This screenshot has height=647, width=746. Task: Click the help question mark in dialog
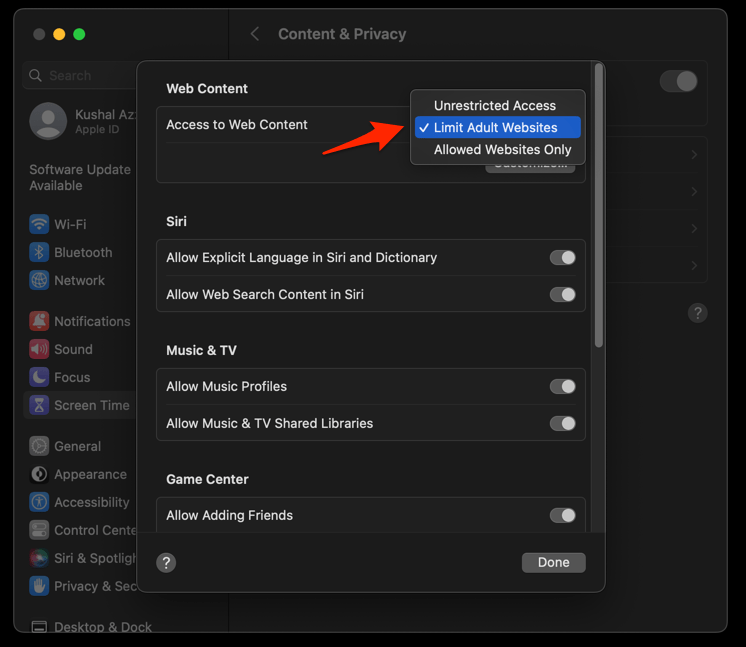tap(167, 563)
